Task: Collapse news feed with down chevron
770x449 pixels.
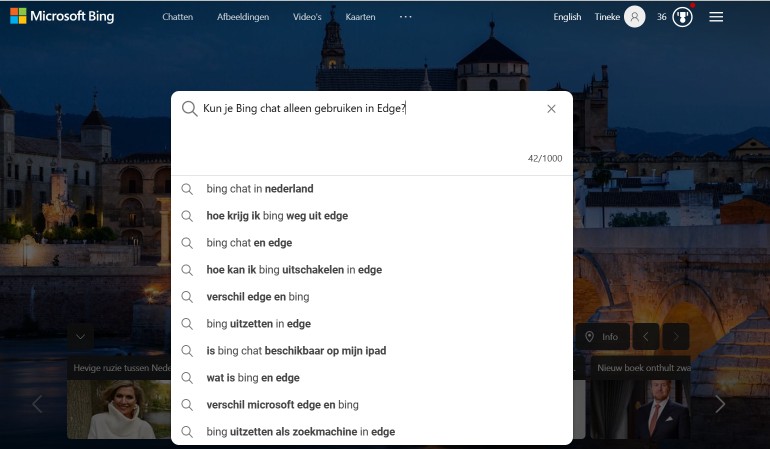Action: (x=80, y=337)
